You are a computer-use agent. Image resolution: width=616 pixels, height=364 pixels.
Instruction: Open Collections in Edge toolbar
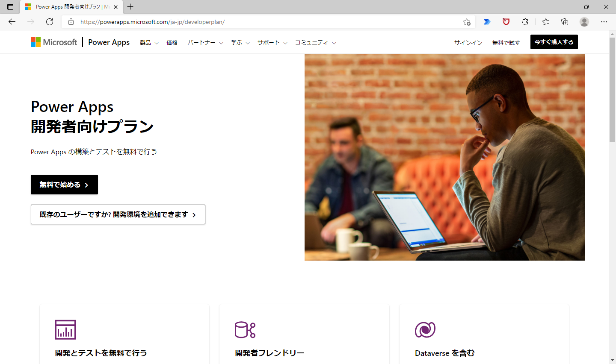[x=565, y=22]
